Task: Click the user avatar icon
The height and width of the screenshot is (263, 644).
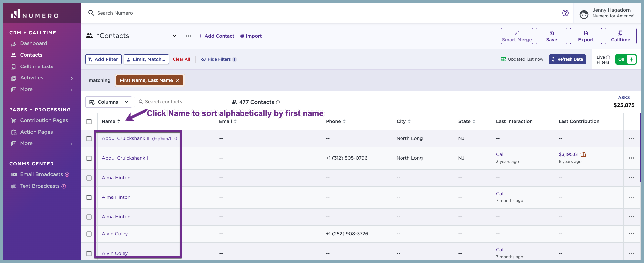Action: point(584,14)
